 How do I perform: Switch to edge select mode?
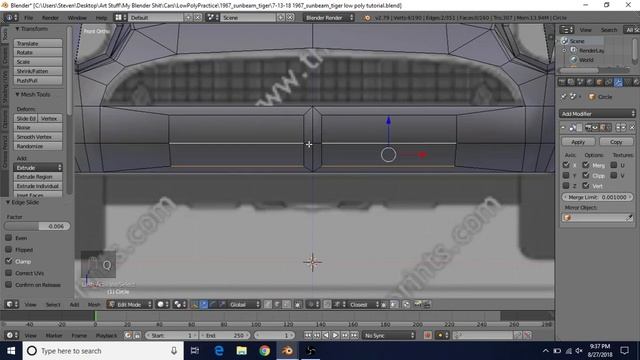pyautogui.click(x=277, y=304)
